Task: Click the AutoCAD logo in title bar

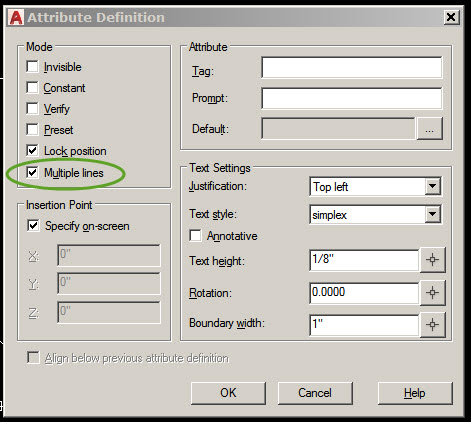Action: click(x=16, y=17)
